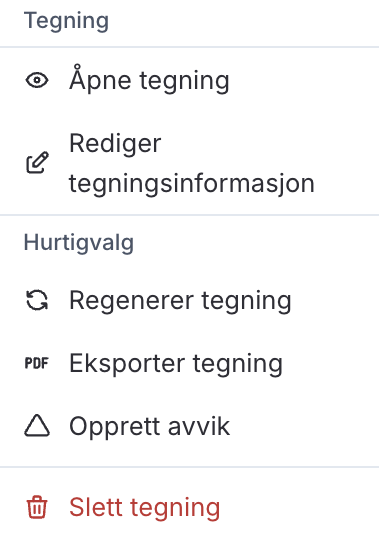The width and height of the screenshot is (384, 542).
Task: Click the triangle icon for Opprett avvik
Action: point(37,426)
